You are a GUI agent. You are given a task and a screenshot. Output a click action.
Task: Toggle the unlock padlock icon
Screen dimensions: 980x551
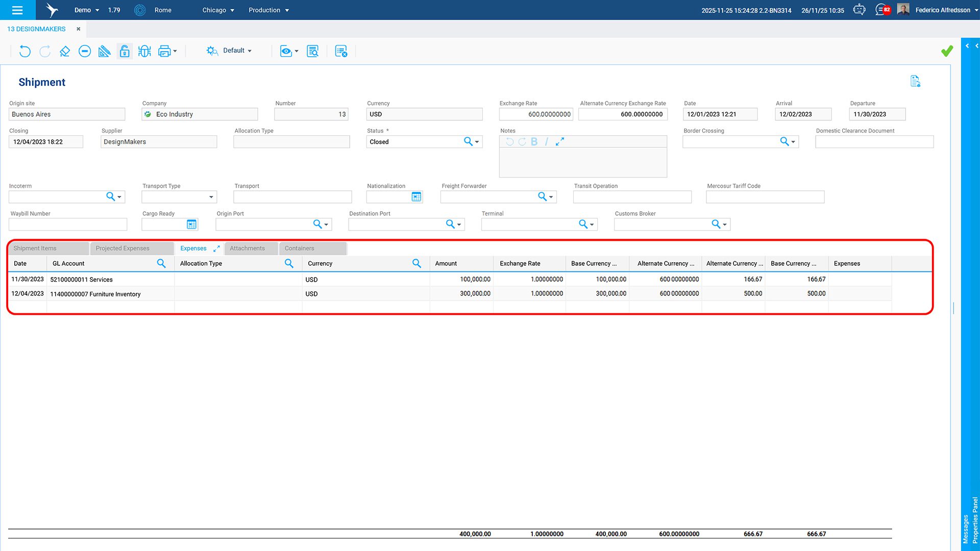(x=125, y=51)
